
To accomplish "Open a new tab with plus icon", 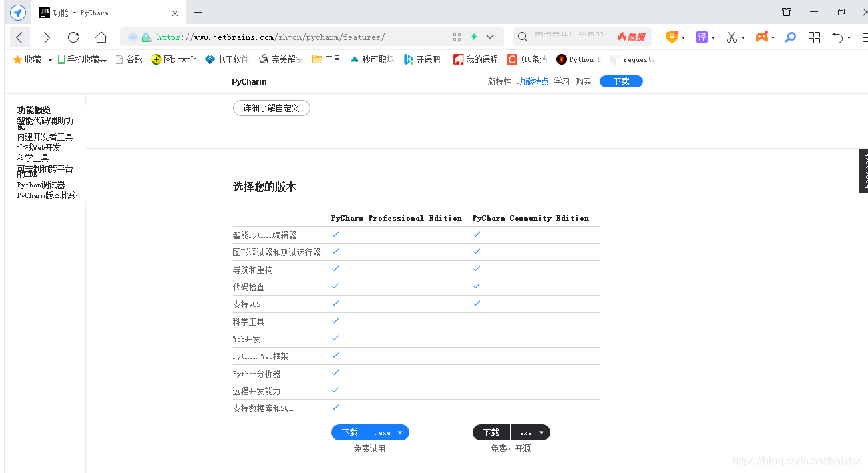I will tap(198, 12).
